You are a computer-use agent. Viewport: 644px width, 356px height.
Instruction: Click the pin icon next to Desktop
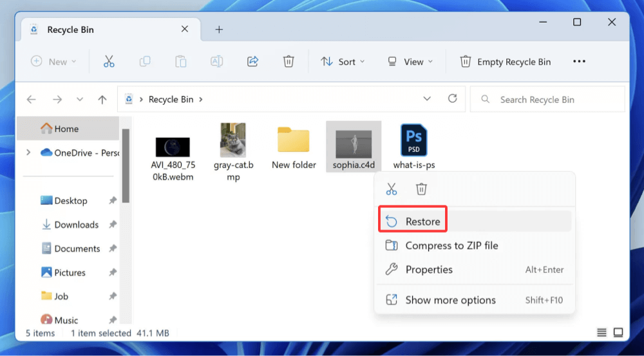[112, 201]
